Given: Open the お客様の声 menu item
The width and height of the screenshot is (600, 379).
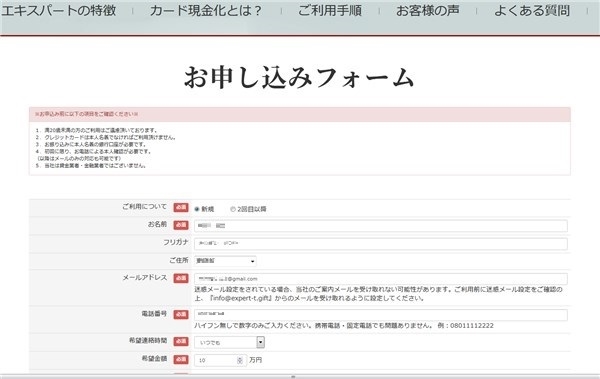Looking at the screenshot, I should [x=427, y=10].
